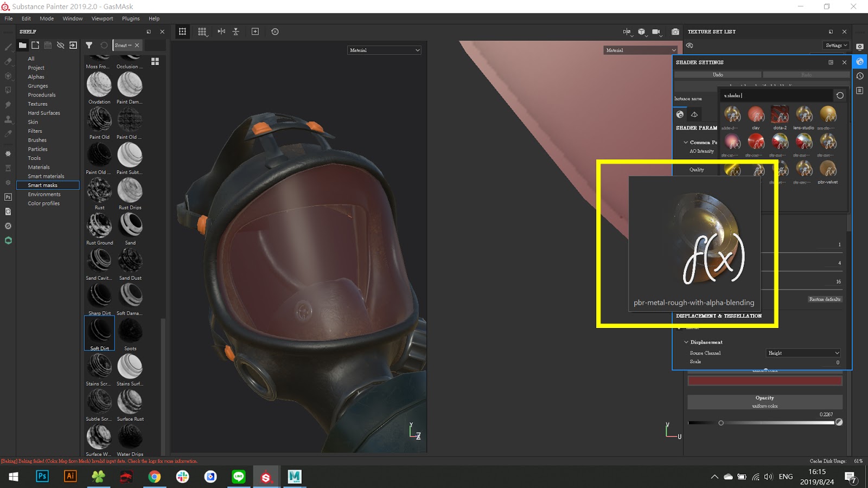Open Google Chrome from the taskbar
Screen dimensions: 868x488
tap(154, 476)
